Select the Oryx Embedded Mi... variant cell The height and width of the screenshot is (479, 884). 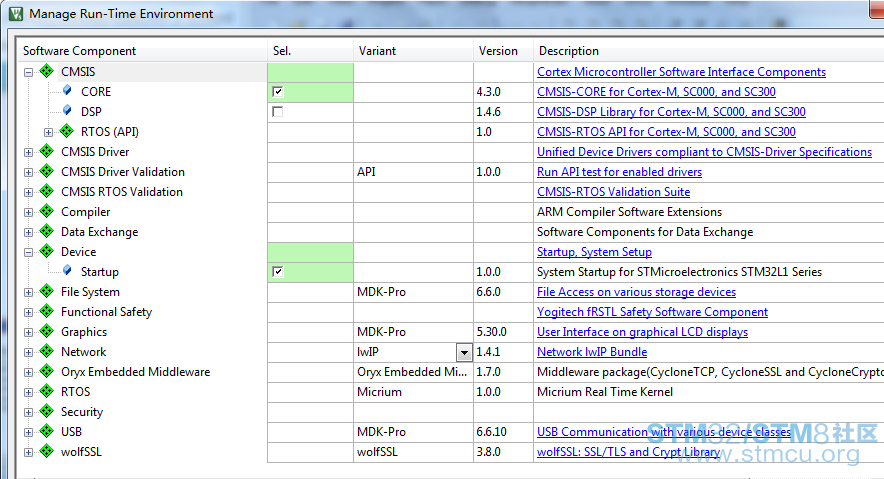413,372
